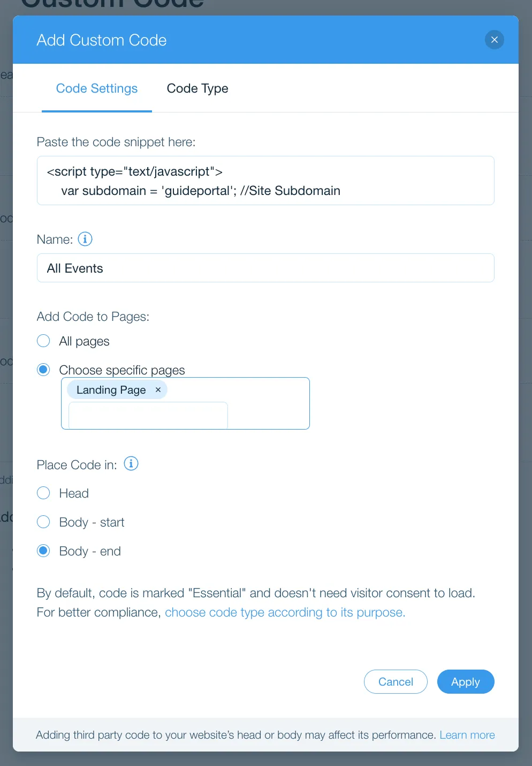This screenshot has height=766, width=532.
Task: Click the Cancel button
Action: click(396, 681)
